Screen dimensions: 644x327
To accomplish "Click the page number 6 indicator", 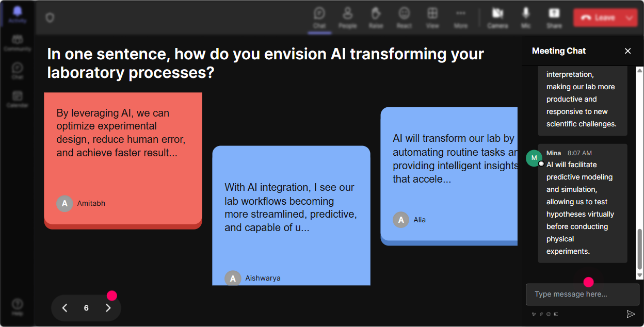I will tap(86, 308).
